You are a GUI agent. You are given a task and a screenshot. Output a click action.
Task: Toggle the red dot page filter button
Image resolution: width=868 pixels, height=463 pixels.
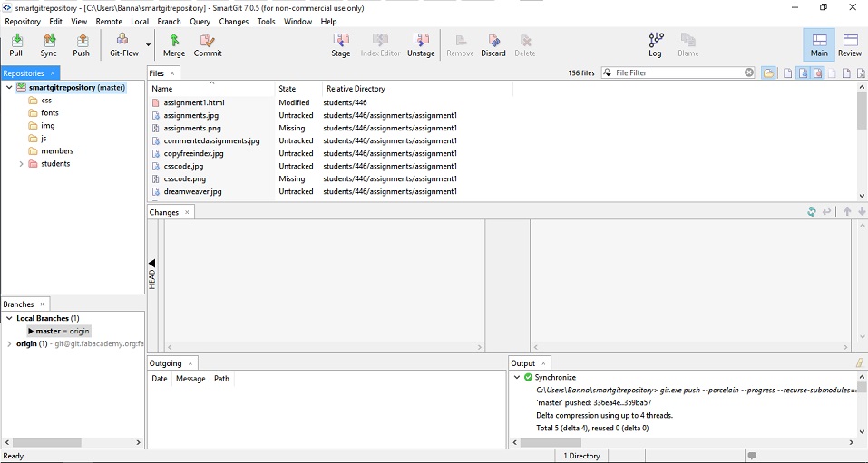click(x=817, y=72)
